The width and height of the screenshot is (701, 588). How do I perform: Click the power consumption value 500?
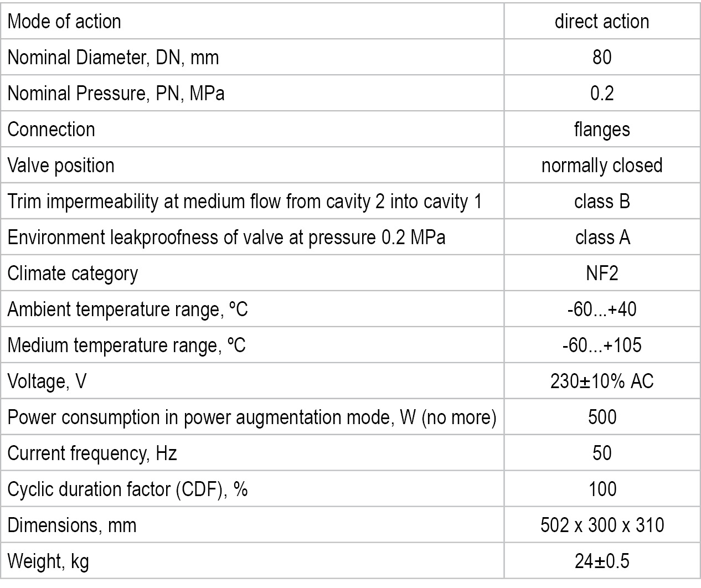(602, 417)
